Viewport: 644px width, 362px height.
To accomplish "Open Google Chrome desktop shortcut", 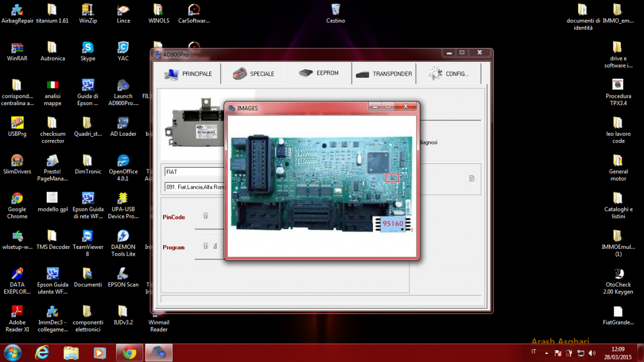I will (17, 205).
